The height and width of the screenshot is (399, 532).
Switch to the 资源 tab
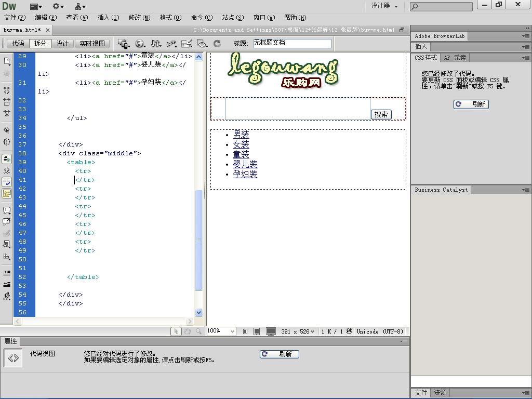pos(440,393)
